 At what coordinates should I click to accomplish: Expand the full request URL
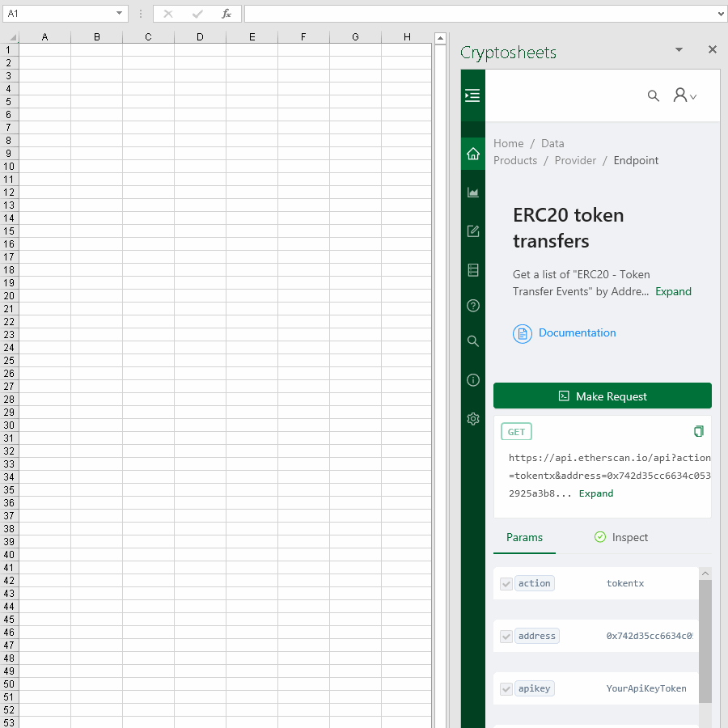[x=595, y=493]
